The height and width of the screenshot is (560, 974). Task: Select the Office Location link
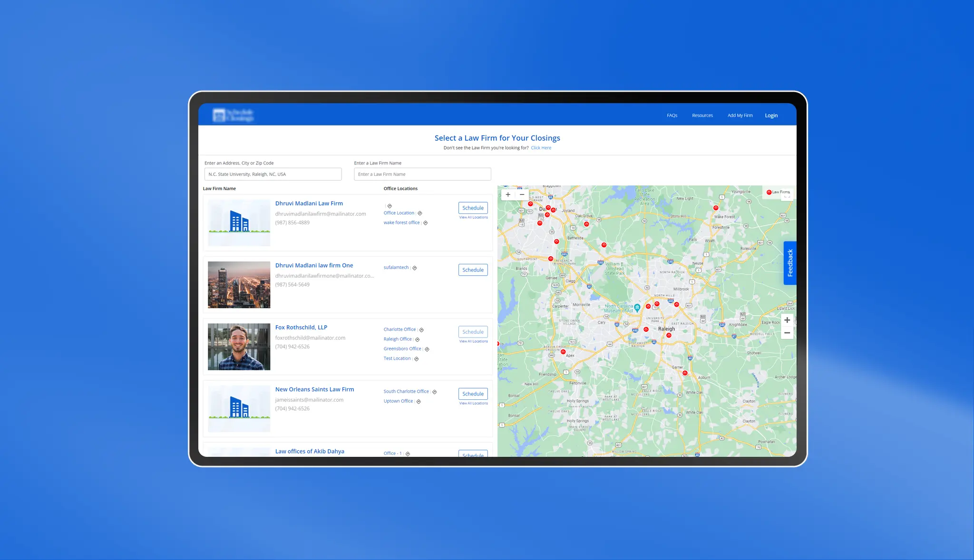tap(399, 213)
